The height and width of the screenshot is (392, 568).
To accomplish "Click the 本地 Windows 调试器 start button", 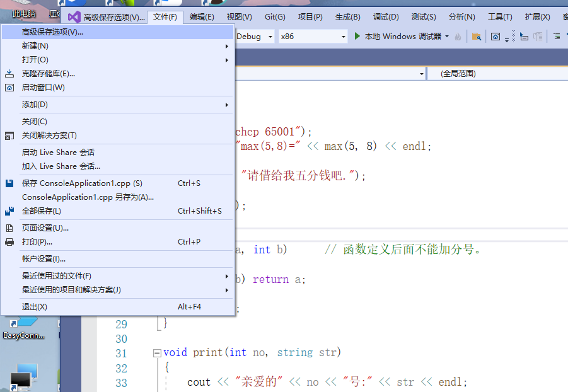I will 398,36.
